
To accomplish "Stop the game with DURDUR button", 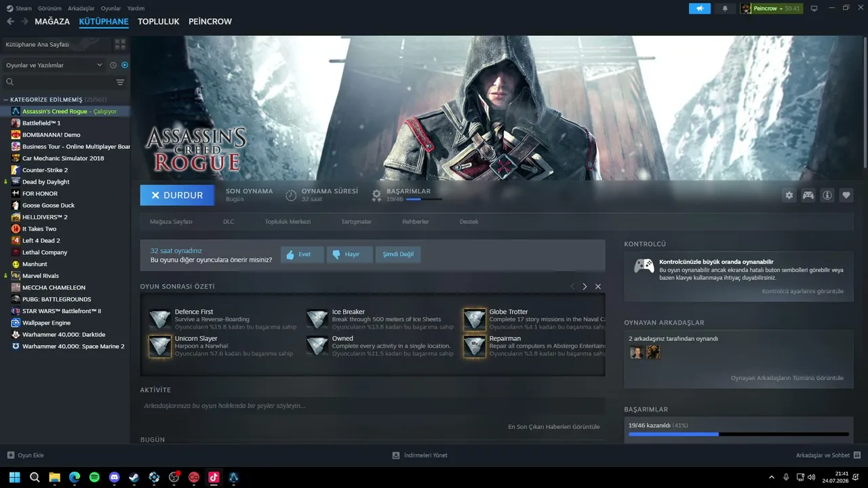I will 177,195.
